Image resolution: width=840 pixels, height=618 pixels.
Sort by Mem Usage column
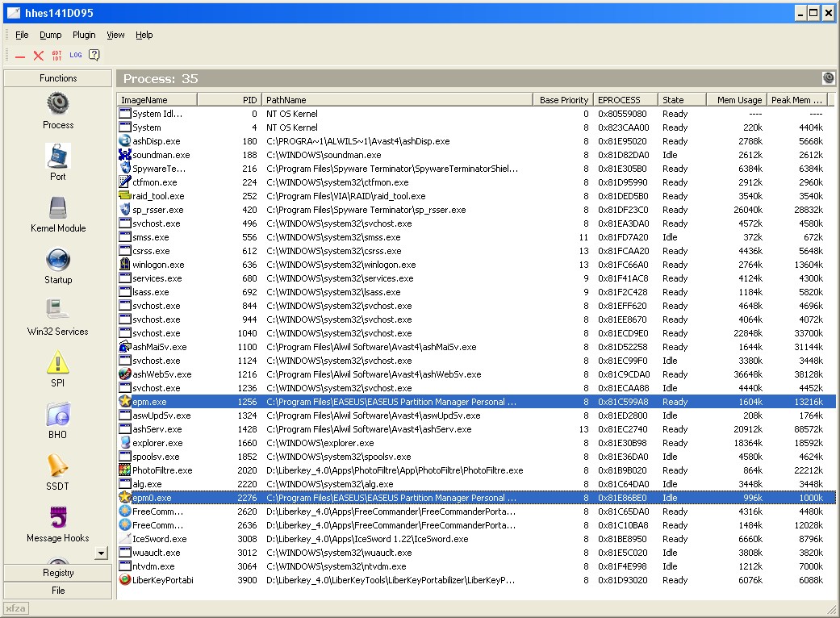[737, 99]
